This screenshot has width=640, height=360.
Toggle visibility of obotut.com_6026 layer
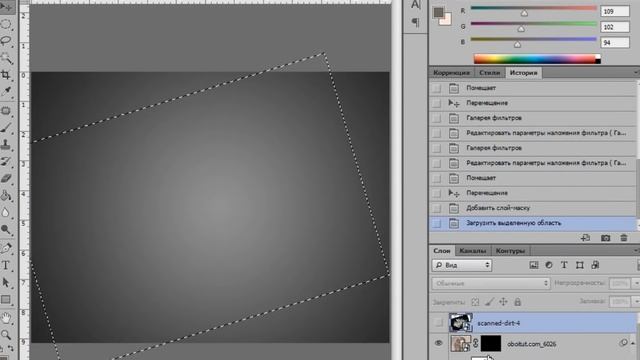coord(439,343)
